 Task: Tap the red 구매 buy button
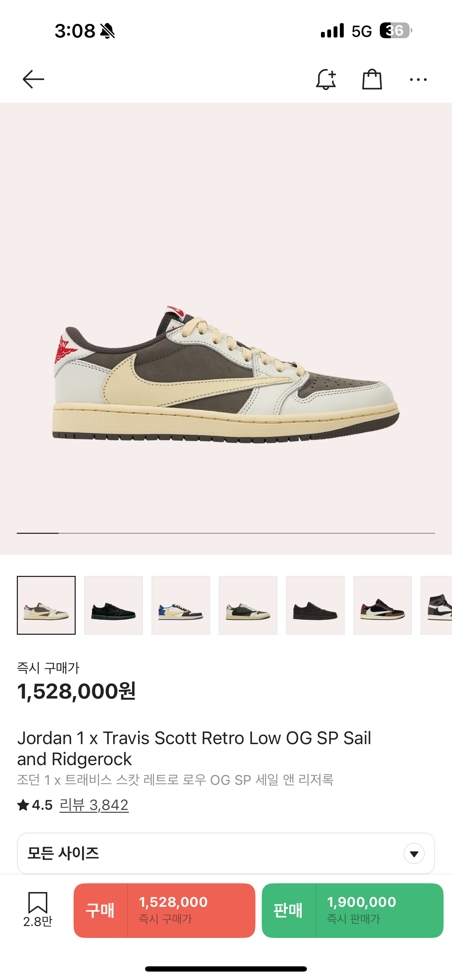tap(164, 910)
